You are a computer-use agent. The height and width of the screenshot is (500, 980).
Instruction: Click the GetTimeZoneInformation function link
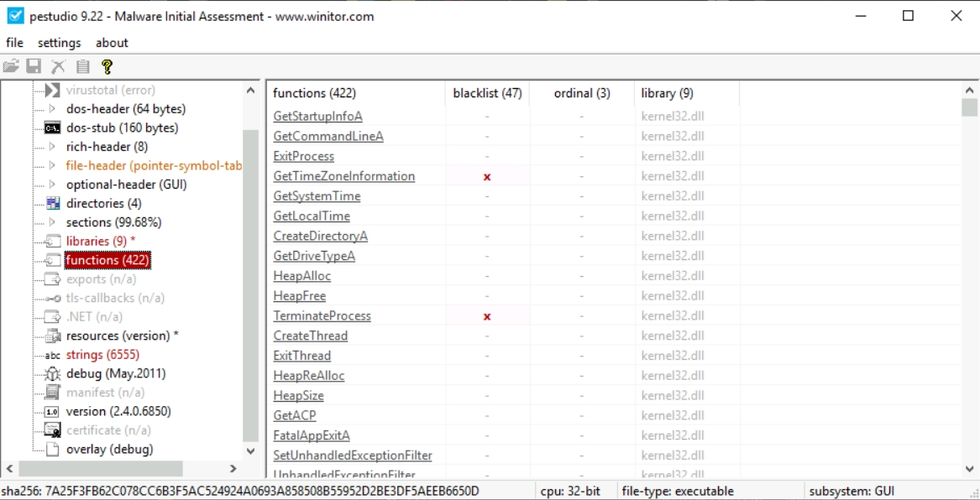[x=343, y=176]
